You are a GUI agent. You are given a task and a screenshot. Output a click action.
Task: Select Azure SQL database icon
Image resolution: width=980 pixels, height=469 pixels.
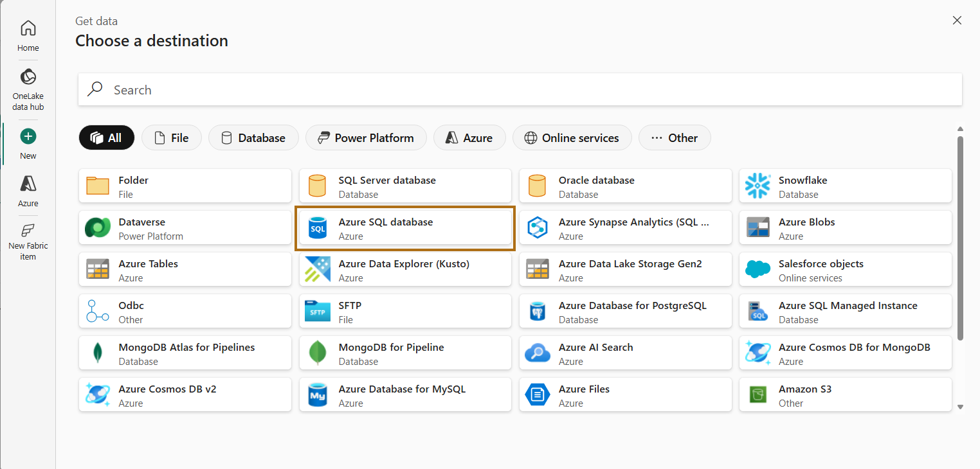318,228
